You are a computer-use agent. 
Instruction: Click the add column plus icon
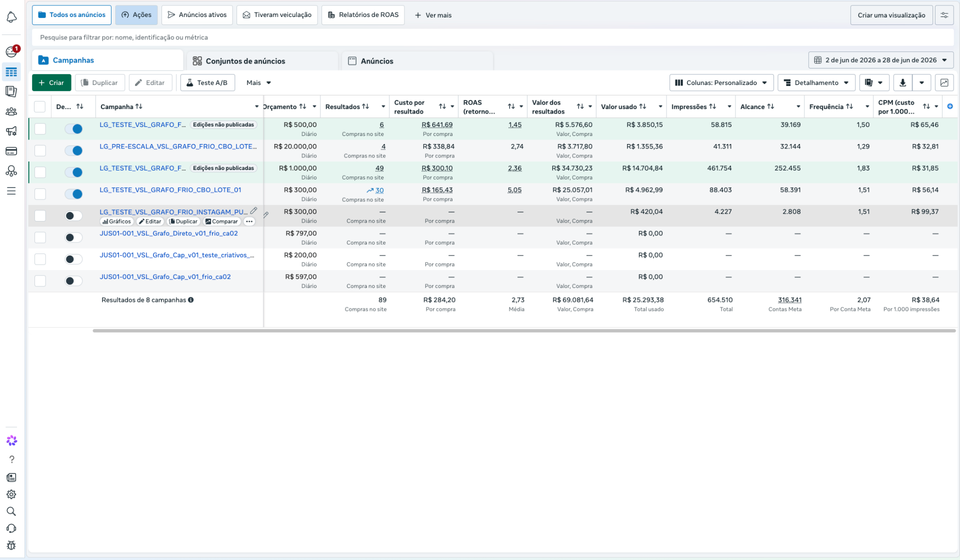tap(950, 106)
